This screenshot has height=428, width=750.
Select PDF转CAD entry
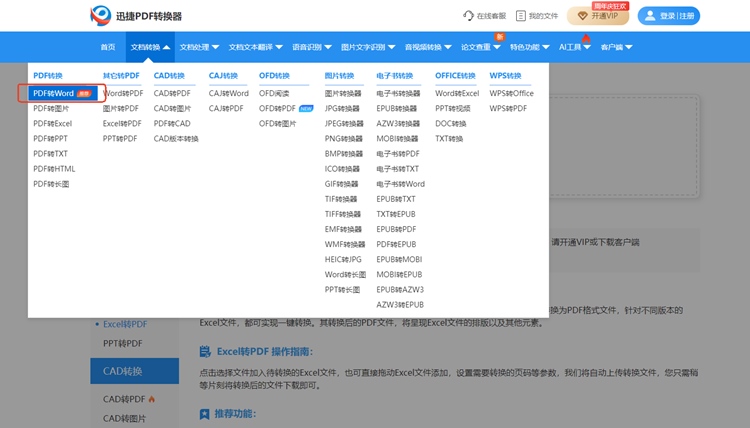coord(172,123)
